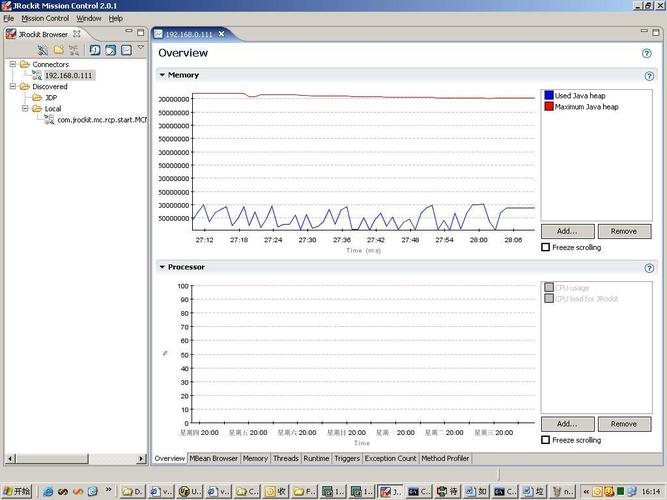Open the JRockit Browser view menu triangle
The width and height of the screenshot is (667, 500).
point(141,48)
